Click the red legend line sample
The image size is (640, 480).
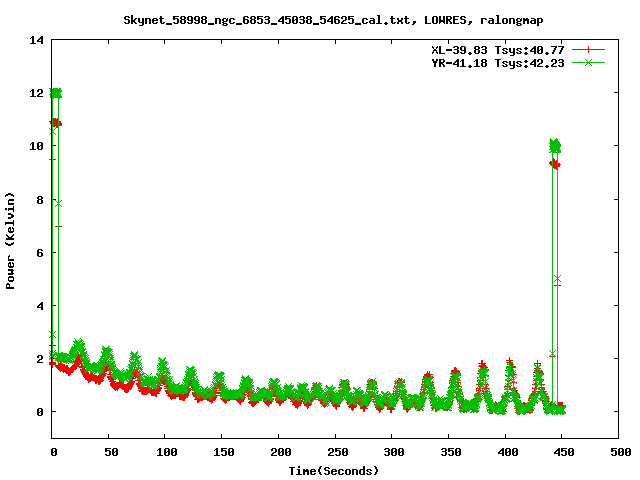point(588,50)
